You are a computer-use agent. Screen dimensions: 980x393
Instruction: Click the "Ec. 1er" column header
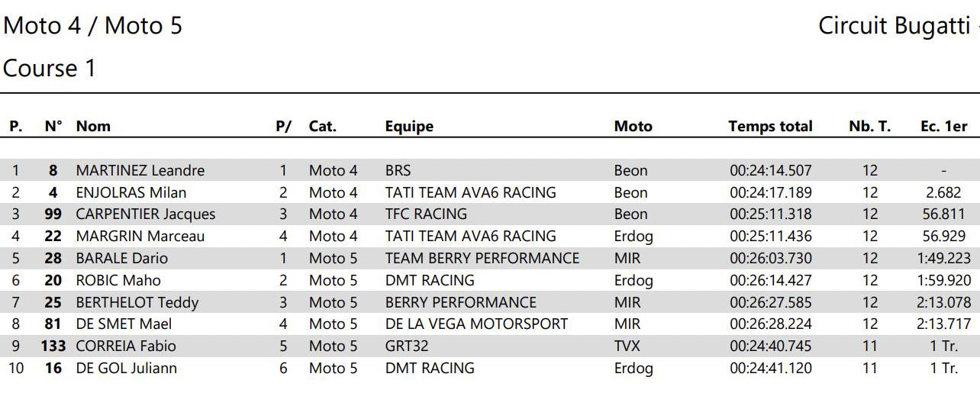point(943,127)
